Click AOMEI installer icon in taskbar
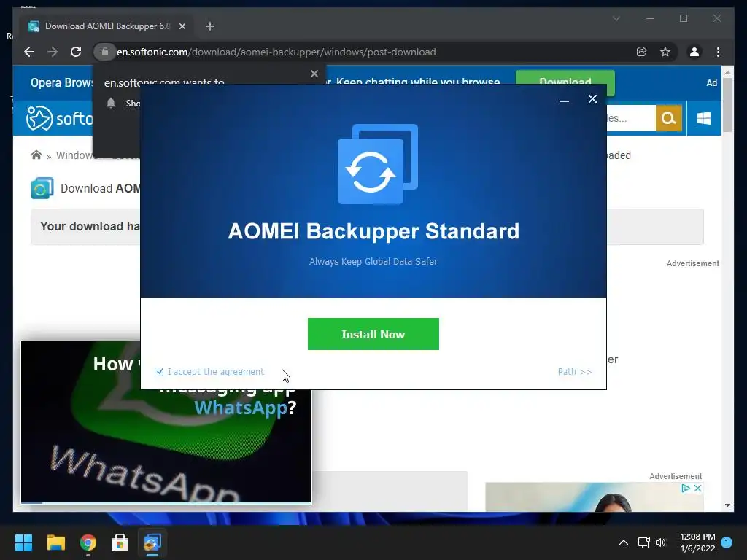 (x=152, y=542)
